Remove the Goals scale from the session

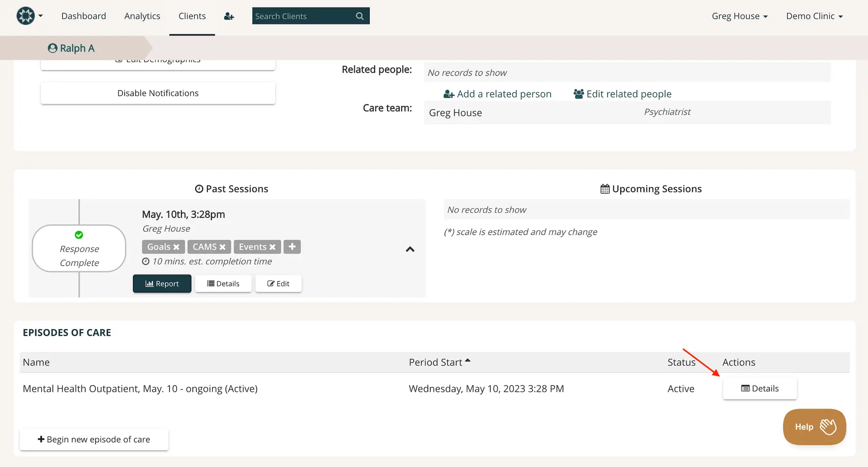point(176,247)
